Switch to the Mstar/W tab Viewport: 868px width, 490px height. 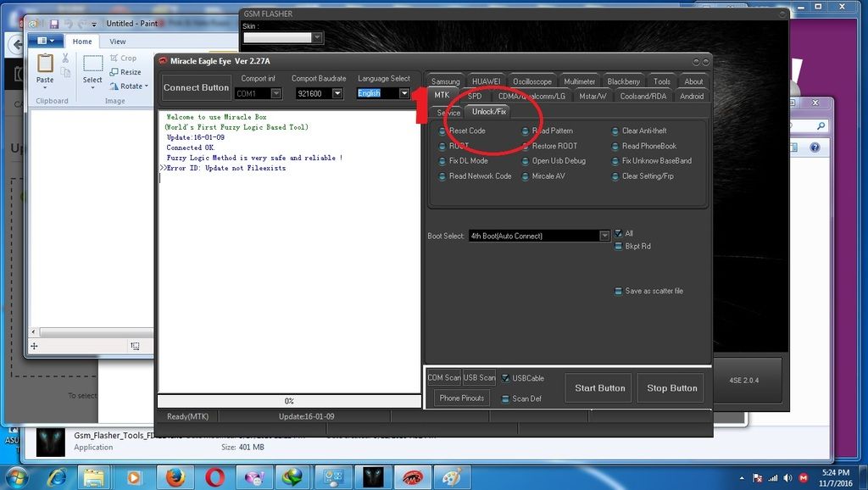[593, 96]
